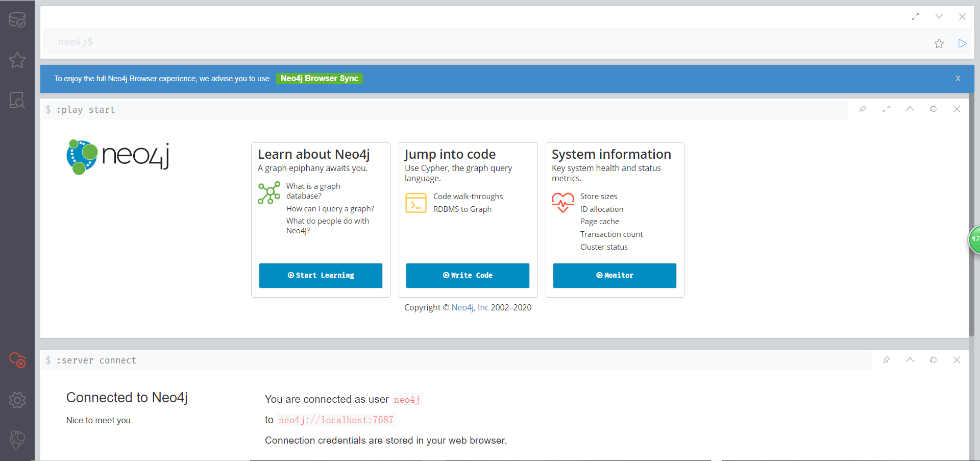Click the heartbeat icon in System information
Image resolution: width=980 pixels, height=461 pixels.
(x=563, y=202)
